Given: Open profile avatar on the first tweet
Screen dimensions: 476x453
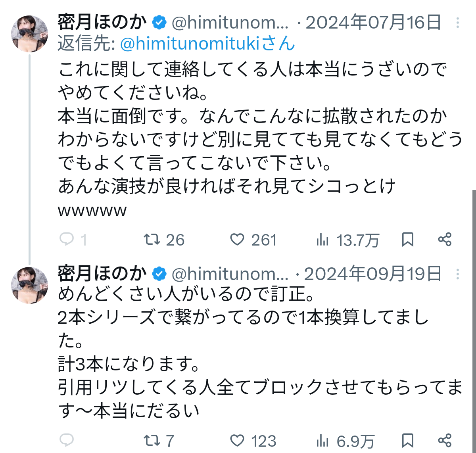Looking at the screenshot, I should tap(30, 34).
